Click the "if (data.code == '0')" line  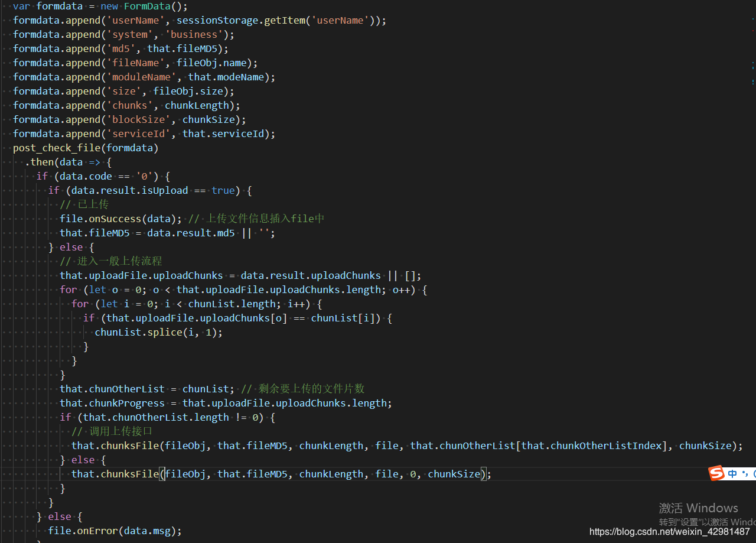tap(103, 177)
